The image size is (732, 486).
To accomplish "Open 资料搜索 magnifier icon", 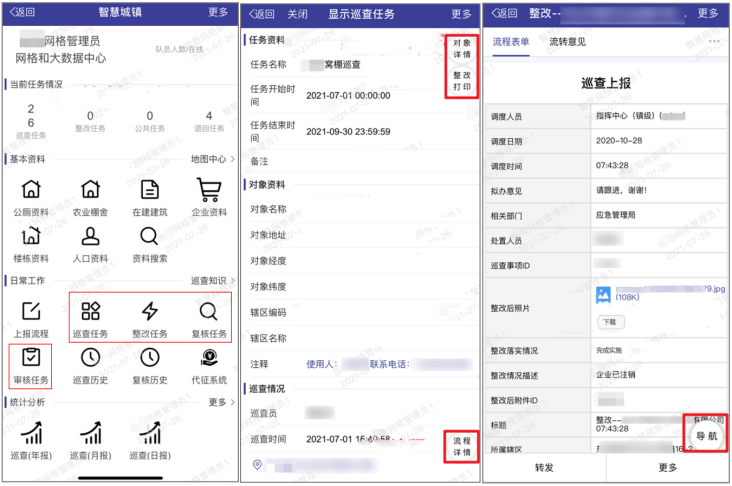I will point(149,236).
